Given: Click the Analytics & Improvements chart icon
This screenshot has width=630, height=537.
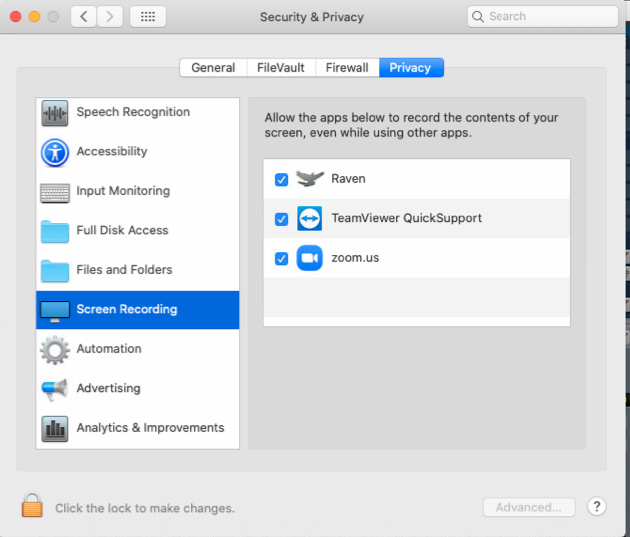Looking at the screenshot, I should [55, 428].
